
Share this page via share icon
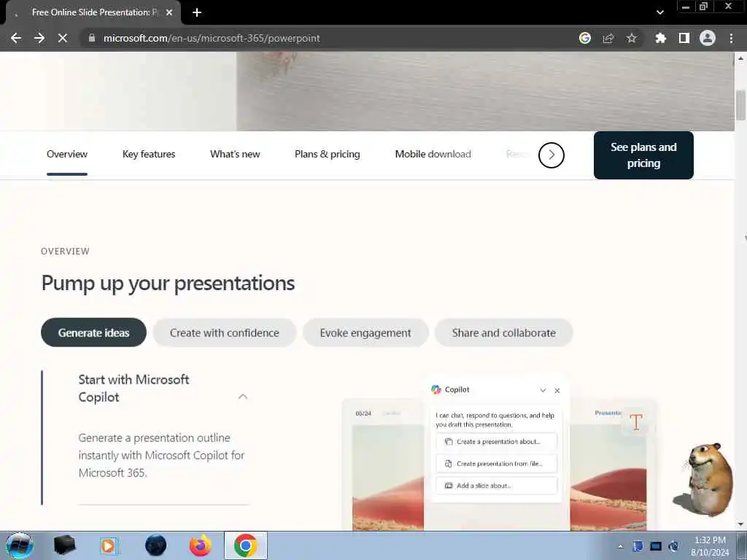tap(608, 38)
